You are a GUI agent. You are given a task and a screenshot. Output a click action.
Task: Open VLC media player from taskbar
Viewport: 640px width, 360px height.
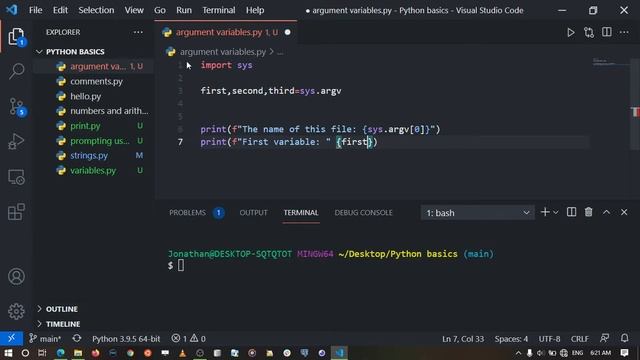click(182, 353)
